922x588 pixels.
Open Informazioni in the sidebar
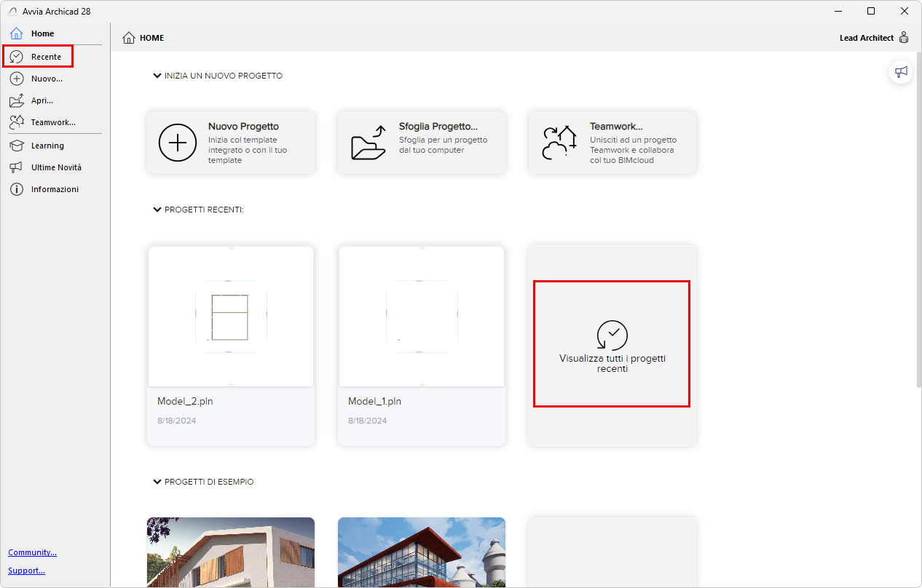coord(55,189)
